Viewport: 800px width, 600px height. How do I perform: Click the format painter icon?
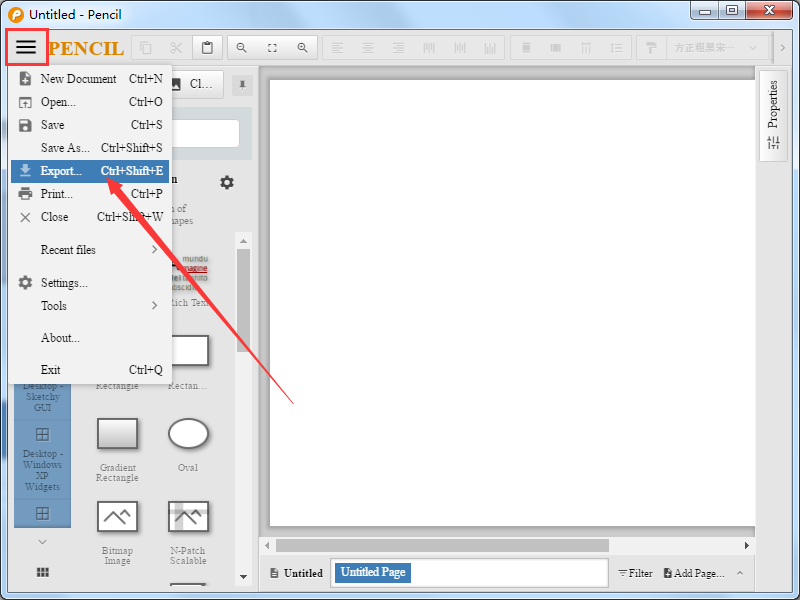click(x=651, y=48)
